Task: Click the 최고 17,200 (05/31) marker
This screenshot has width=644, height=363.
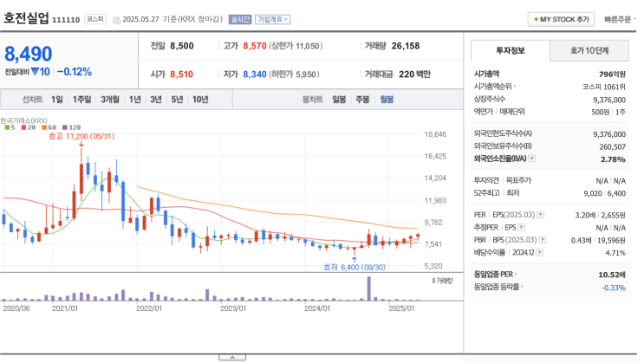Action: (81, 136)
